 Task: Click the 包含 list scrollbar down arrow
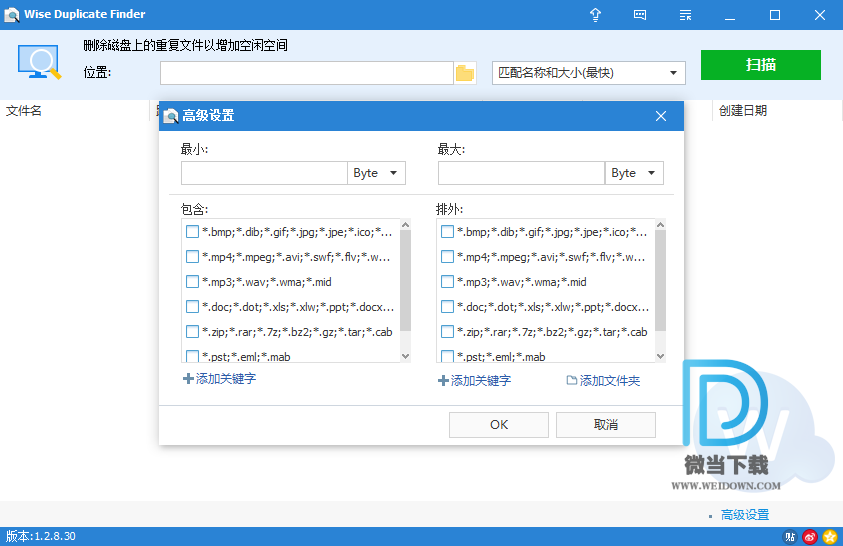[x=406, y=356]
